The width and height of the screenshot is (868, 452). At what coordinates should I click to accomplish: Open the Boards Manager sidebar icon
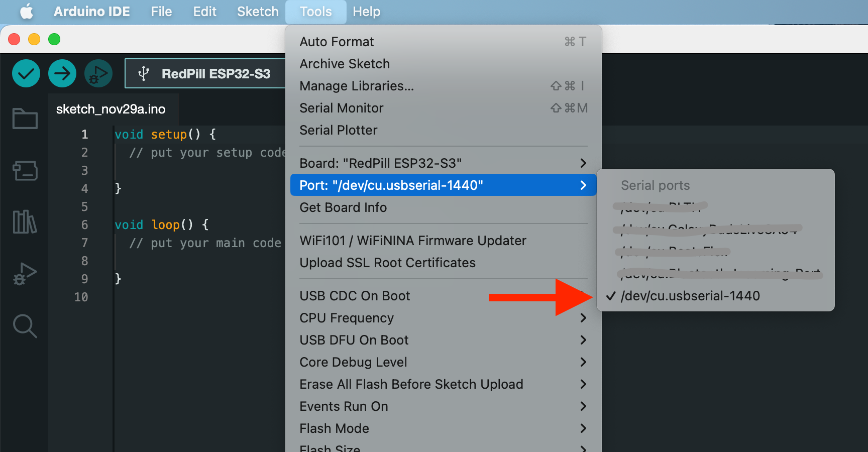[25, 171]
